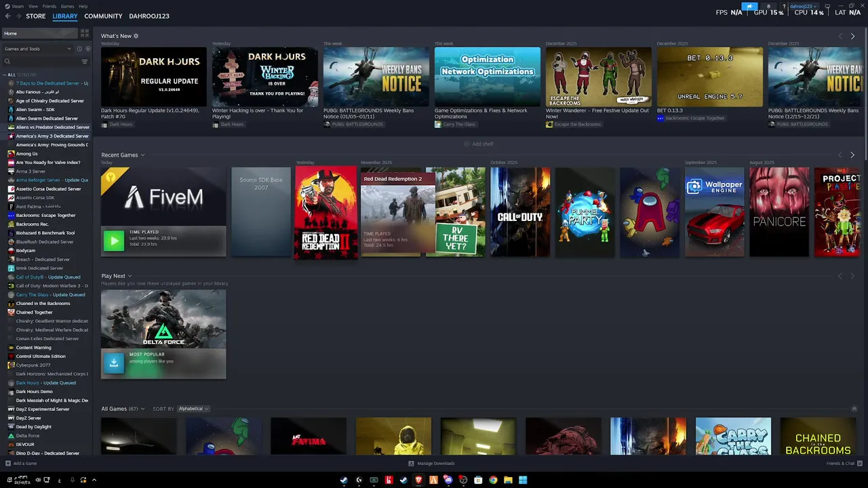Click the Add a Game plus icon

(8, 464)
